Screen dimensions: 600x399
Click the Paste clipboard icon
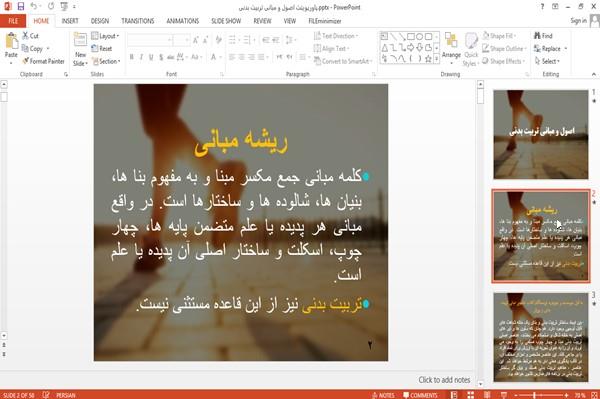click(x=11, y=41)
